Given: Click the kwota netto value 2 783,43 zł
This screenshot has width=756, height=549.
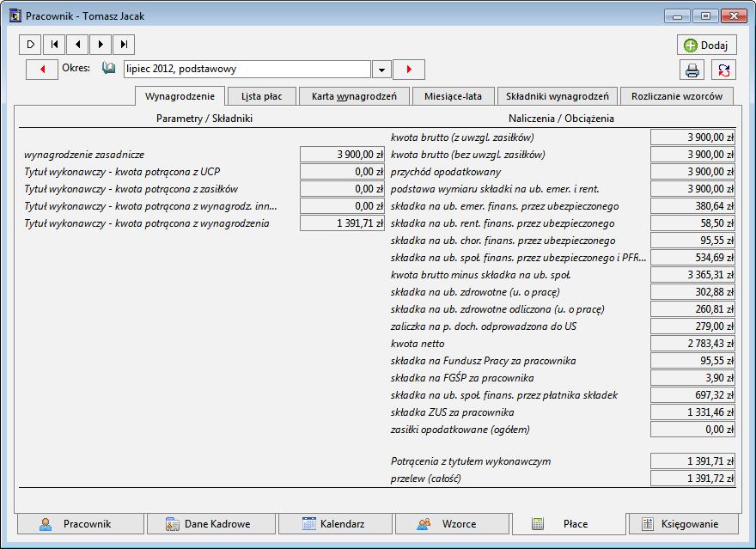Looking at the screenshot, I should (692, 344).
